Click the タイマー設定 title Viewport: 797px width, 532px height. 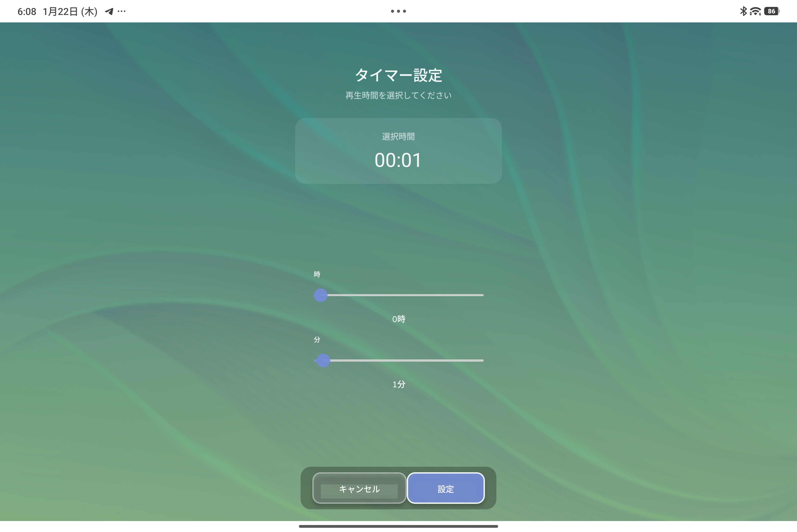click(398, 75)
